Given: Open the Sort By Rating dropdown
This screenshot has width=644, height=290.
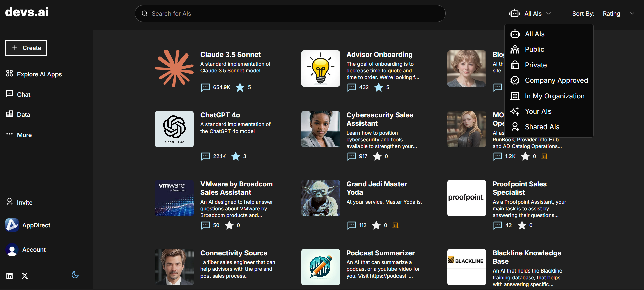Looking at the screenshot, I should point(604,13).
